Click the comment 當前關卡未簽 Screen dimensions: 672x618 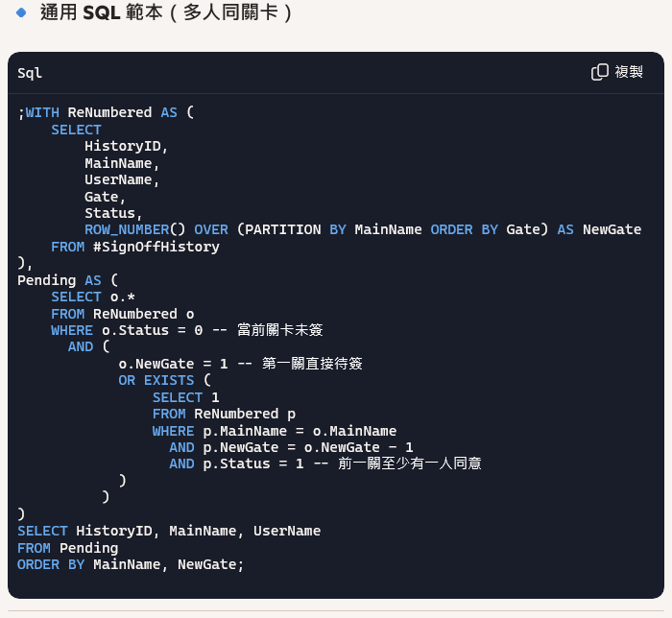(280, 330)
